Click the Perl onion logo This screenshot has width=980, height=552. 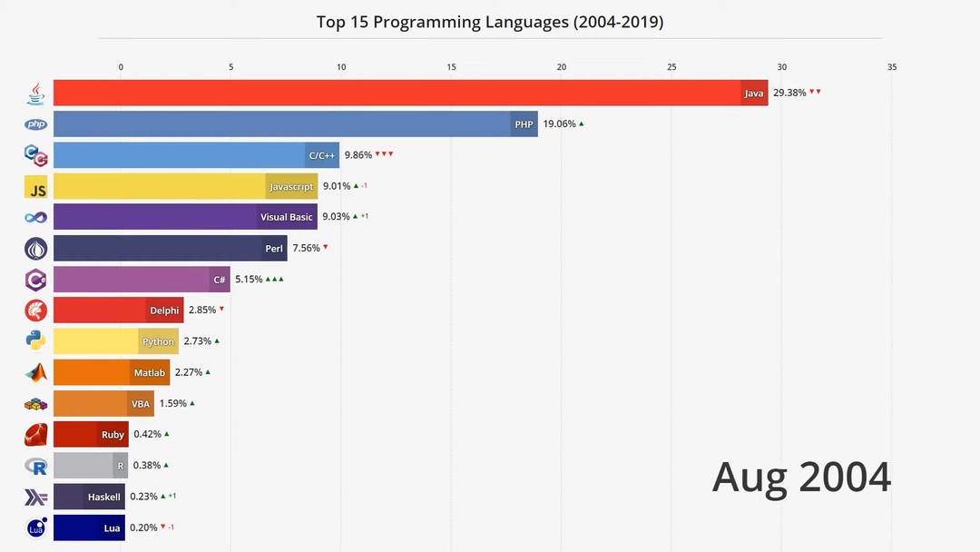[35, 249]
